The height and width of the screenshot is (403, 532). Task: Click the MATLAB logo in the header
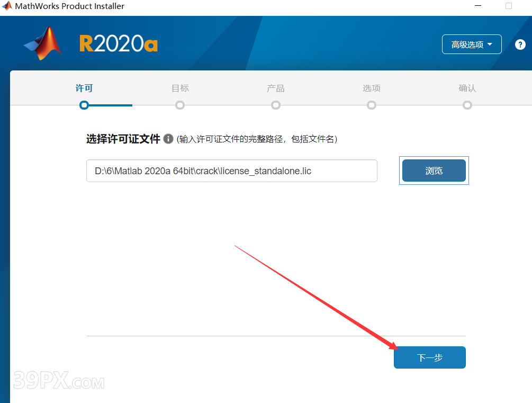click(x=43, y=43)
